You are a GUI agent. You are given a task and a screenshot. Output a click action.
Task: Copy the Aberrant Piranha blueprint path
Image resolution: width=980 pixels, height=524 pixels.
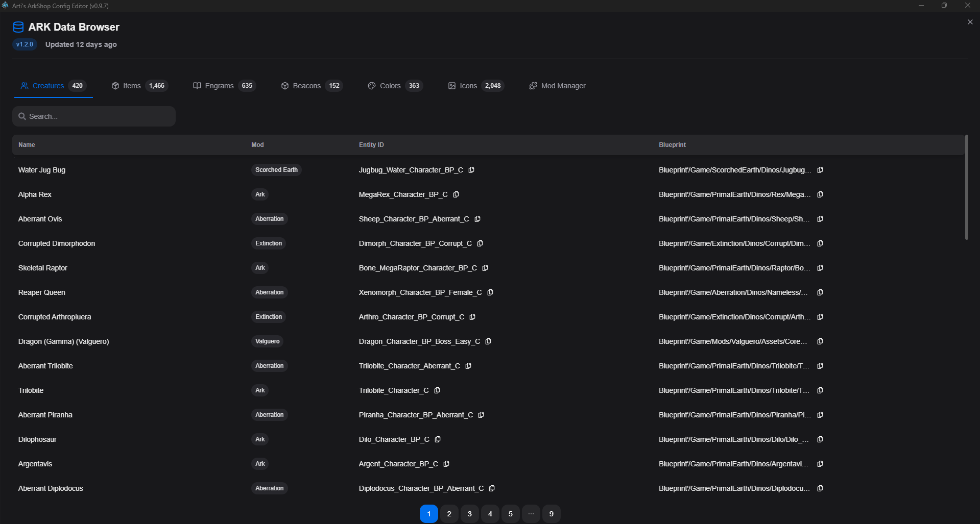(820, 415)
